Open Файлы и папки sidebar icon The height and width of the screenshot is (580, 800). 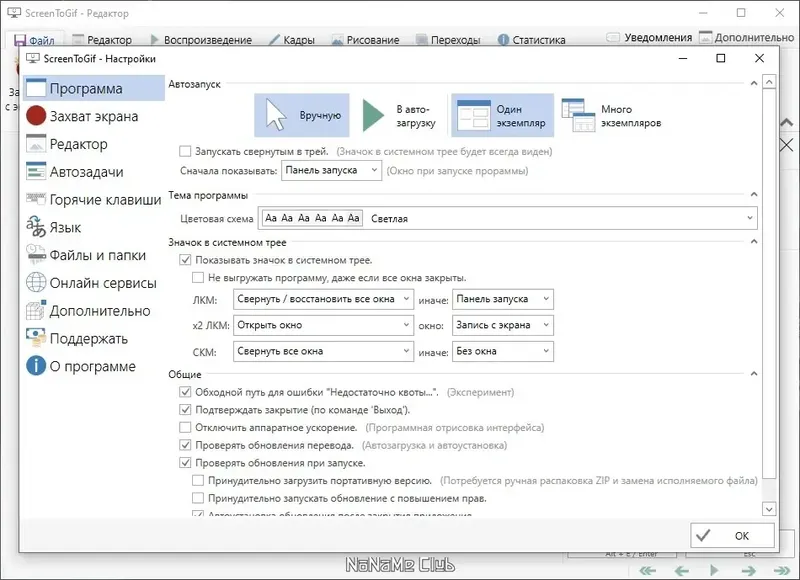pyautogui.click(x=36, y=255)
